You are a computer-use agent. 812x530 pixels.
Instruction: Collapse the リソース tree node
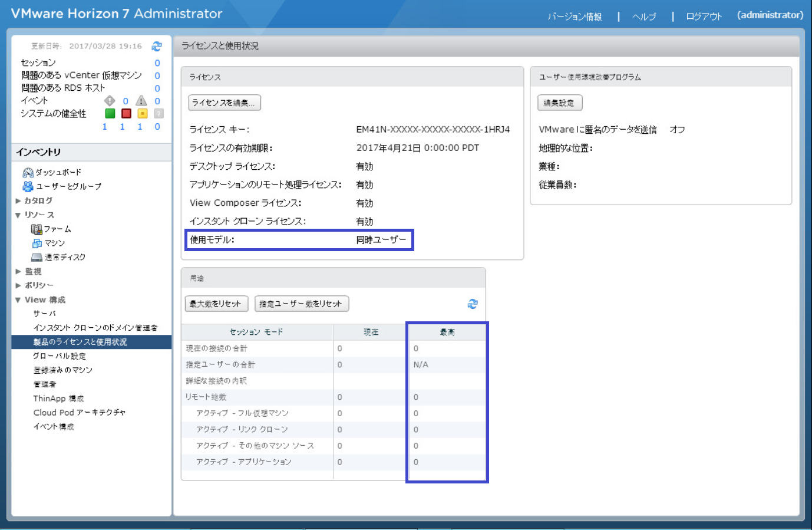(x=18, y=215)
